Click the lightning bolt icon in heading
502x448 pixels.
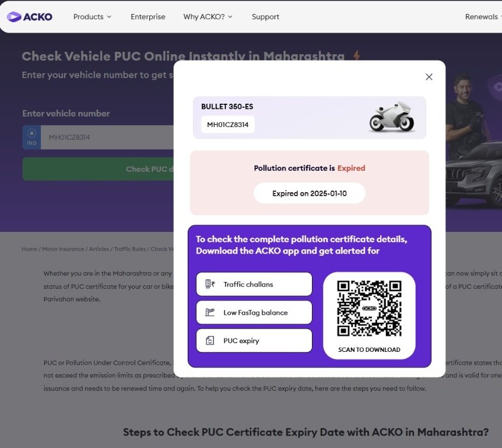[357, 55]
